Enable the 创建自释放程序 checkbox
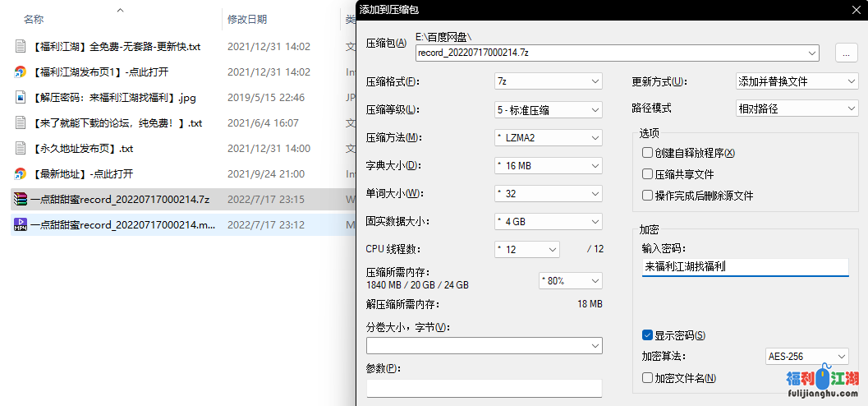This screenshot has width=868, height=406. click(648, 153)
